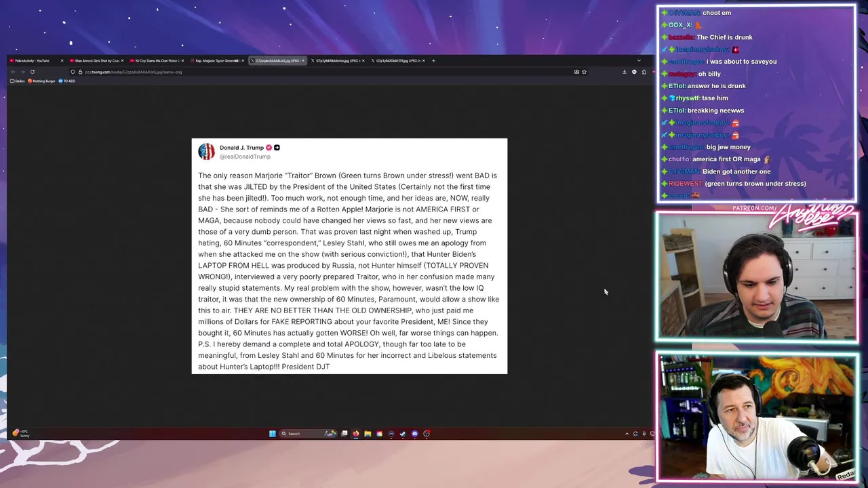This screenshot has height=488, width=868.
Task: Expand the list all tabs dropdown
Action: [639, 60]
